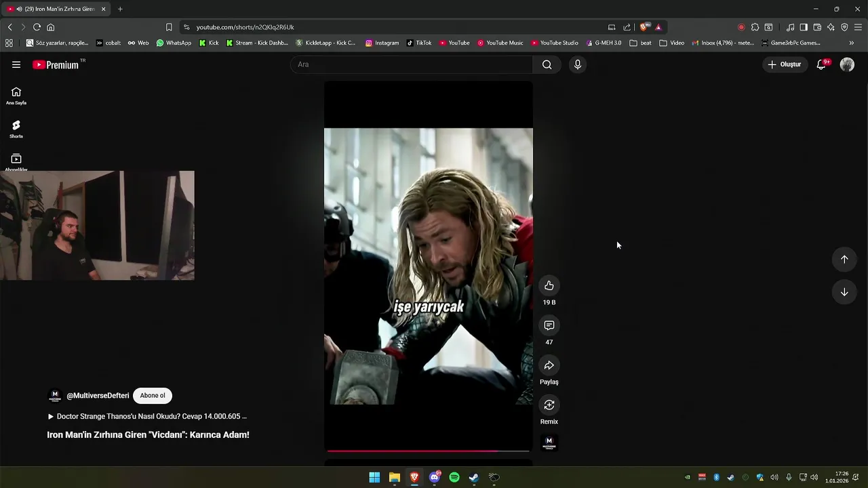Open the Kick bookmark
The height and width of the screenshot is (488, 868).
click(x=209, y=43)
